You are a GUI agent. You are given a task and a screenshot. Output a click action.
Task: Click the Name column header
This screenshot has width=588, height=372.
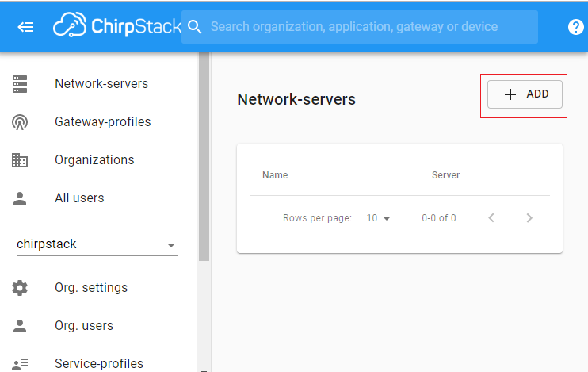pyautogui.click(x=275, y=175)
